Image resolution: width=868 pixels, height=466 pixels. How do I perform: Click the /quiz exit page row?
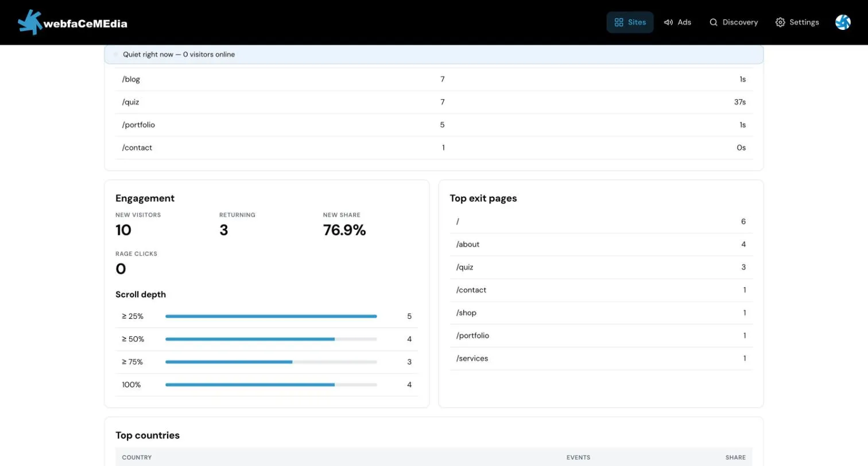coord(600,267)
